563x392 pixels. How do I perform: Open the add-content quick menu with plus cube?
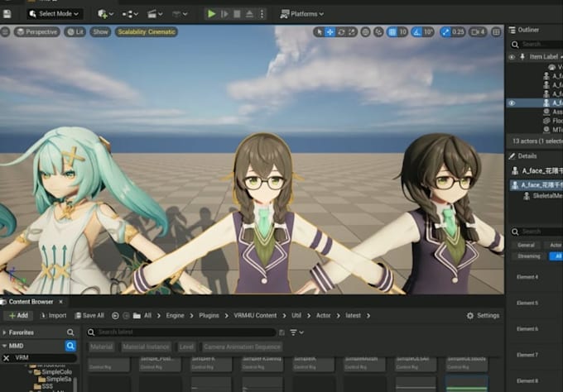(106, 14)
